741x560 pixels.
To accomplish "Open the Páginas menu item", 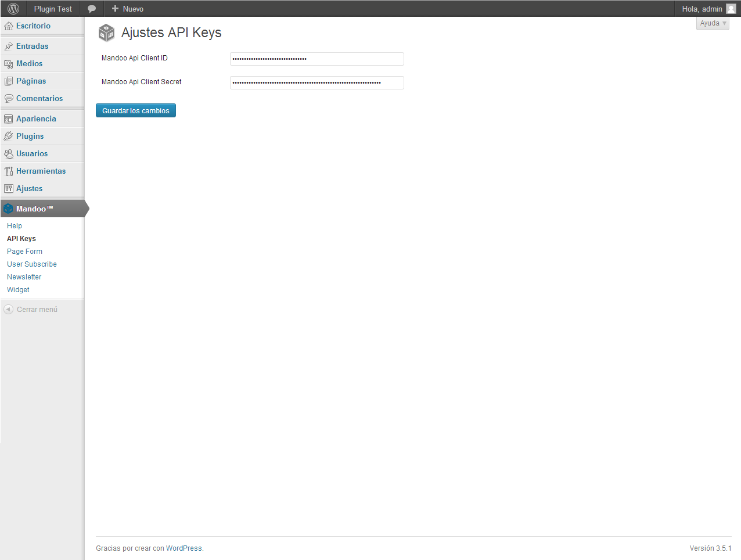I will [31, 81].
